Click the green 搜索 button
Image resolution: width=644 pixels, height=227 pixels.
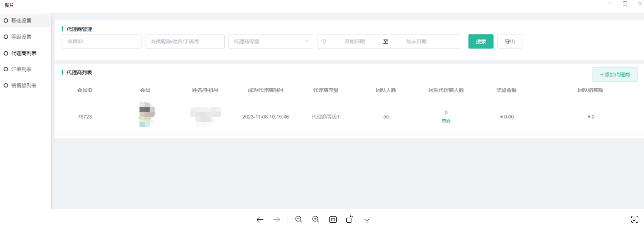(481, 42)
